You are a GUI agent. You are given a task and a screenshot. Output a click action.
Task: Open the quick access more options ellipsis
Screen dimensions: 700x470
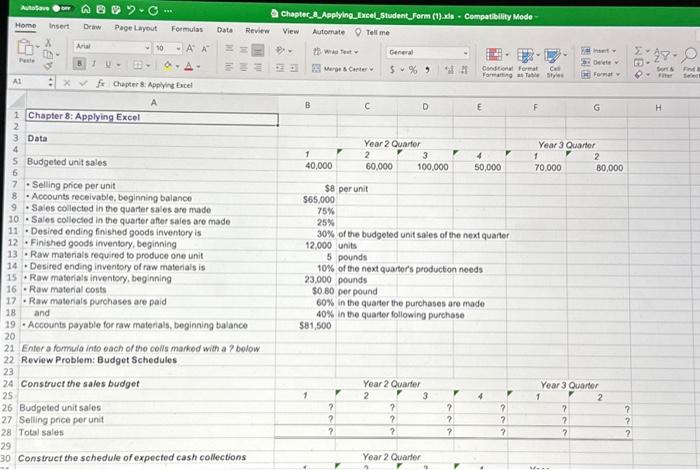(x=168, y=10)
